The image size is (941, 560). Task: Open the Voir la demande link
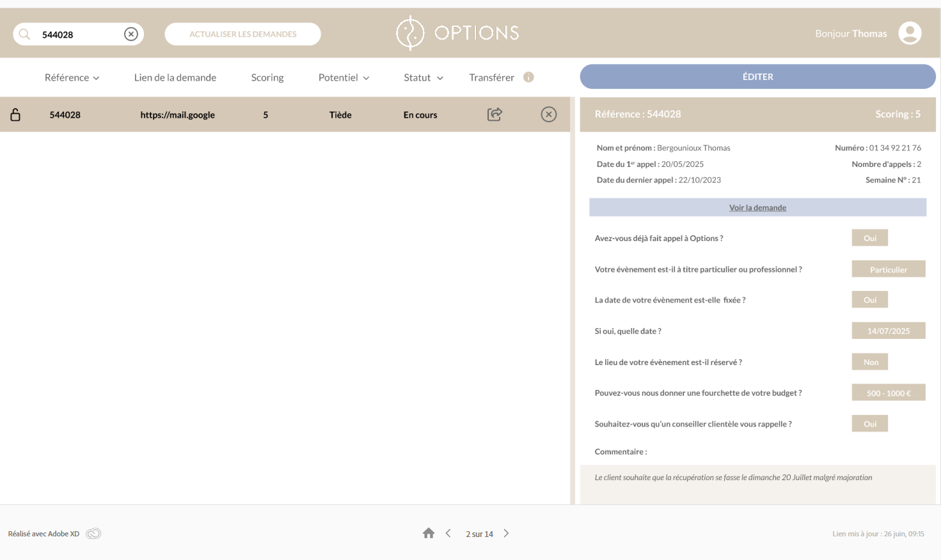757,208
